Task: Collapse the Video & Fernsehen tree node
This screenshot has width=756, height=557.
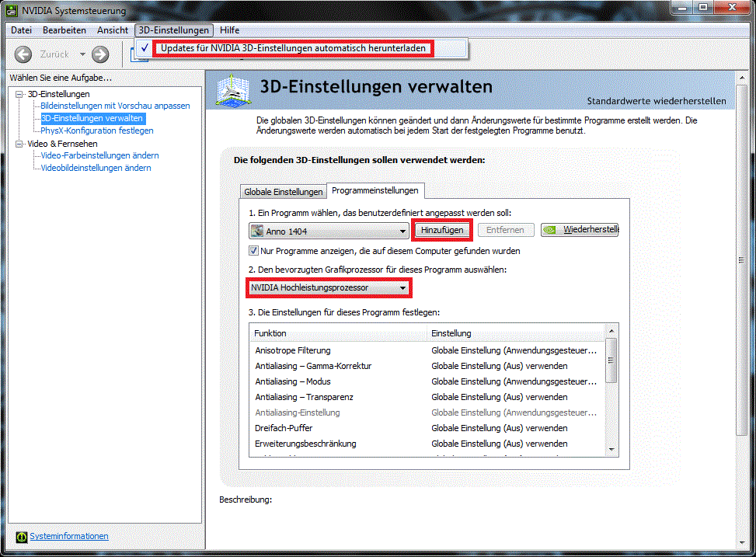Action: [19, 144]
